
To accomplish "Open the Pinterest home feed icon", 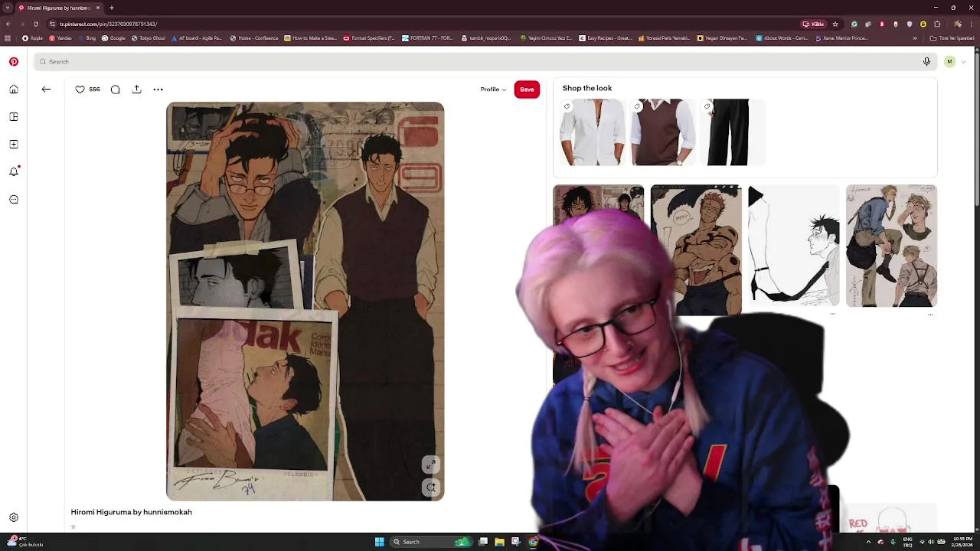I will click(x=14, y=90).
